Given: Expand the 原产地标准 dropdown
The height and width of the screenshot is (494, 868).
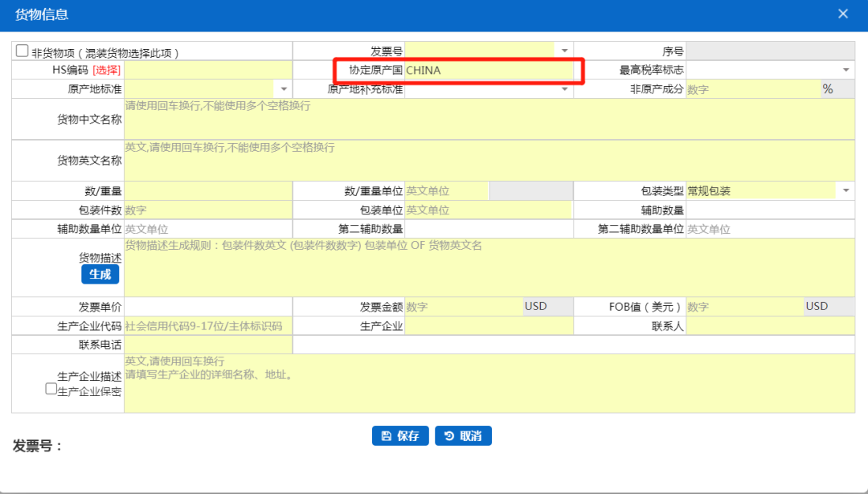Looking at the screenshot, I should click(x=284, y=89).
